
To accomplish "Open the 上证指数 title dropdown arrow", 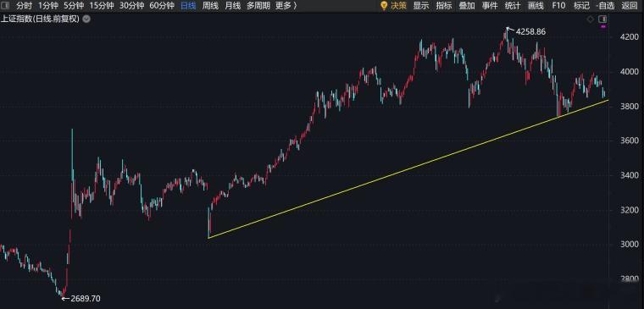I will [x=86, y=19].
